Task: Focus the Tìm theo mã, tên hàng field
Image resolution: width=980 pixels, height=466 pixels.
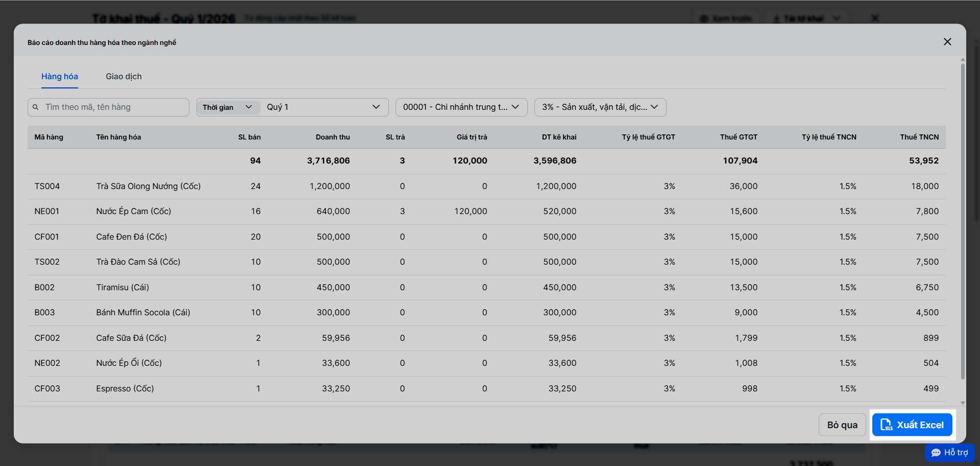Action: click(x=108, y=107)
